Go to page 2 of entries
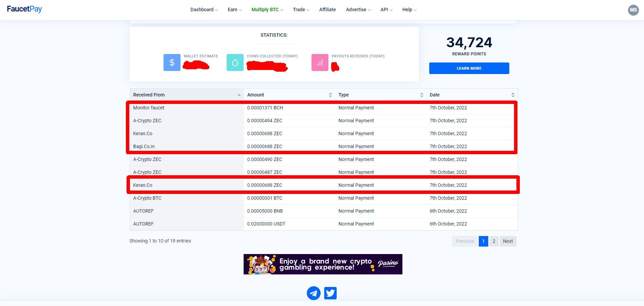 (x=494, y=241)
